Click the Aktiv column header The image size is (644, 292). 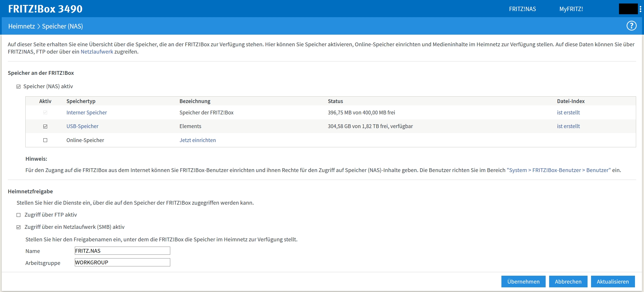coord(45,101)
